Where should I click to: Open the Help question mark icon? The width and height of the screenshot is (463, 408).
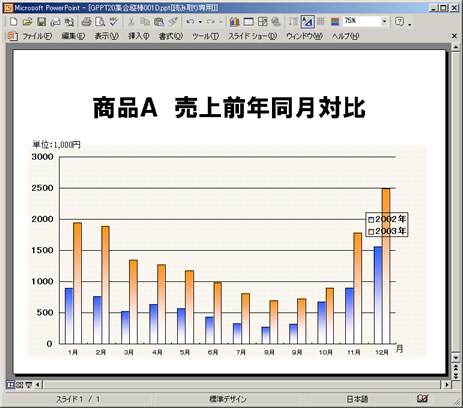(399, 22)
